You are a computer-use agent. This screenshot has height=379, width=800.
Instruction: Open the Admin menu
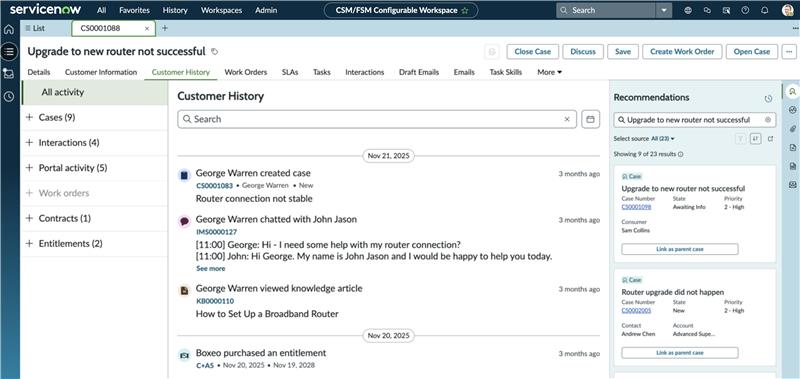click(x=266, y=10)
